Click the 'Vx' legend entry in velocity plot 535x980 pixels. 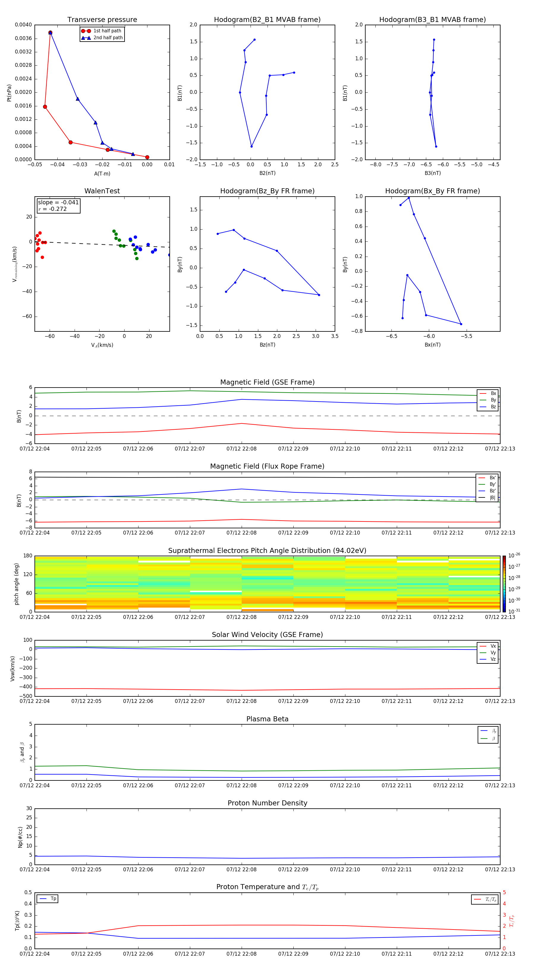(x=488, y=646)
